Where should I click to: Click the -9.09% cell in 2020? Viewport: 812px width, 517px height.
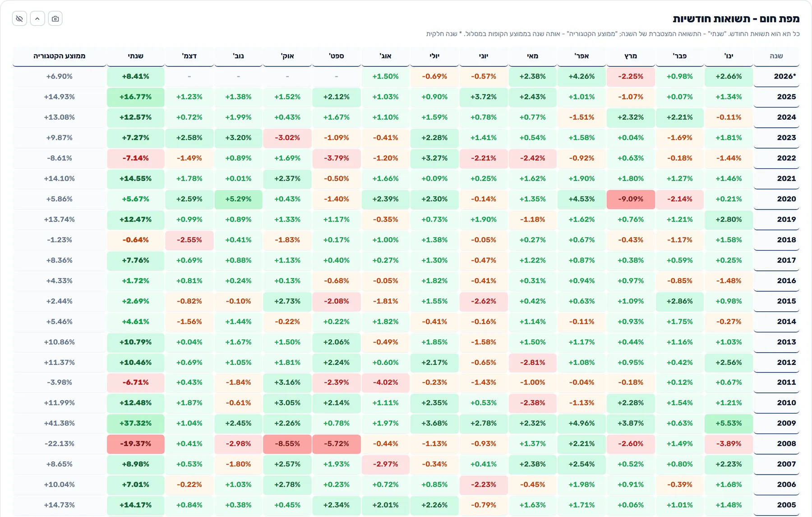[631, 199]
